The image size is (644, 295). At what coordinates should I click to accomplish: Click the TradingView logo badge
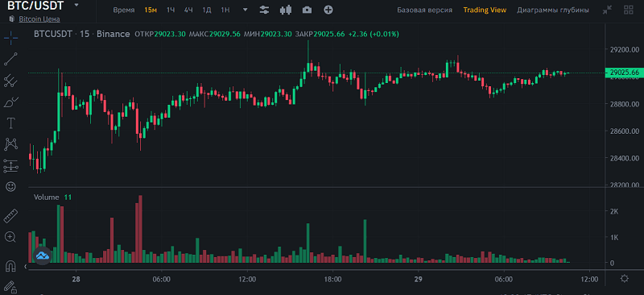point(43,256)
